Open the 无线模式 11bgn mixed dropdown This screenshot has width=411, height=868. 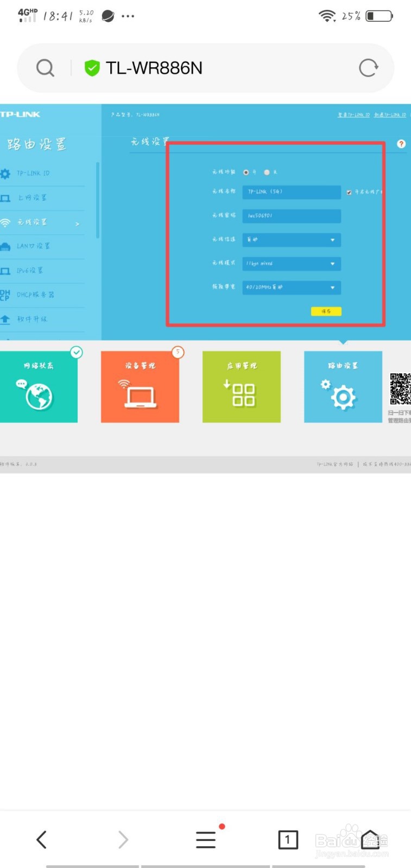click(292, 263)
